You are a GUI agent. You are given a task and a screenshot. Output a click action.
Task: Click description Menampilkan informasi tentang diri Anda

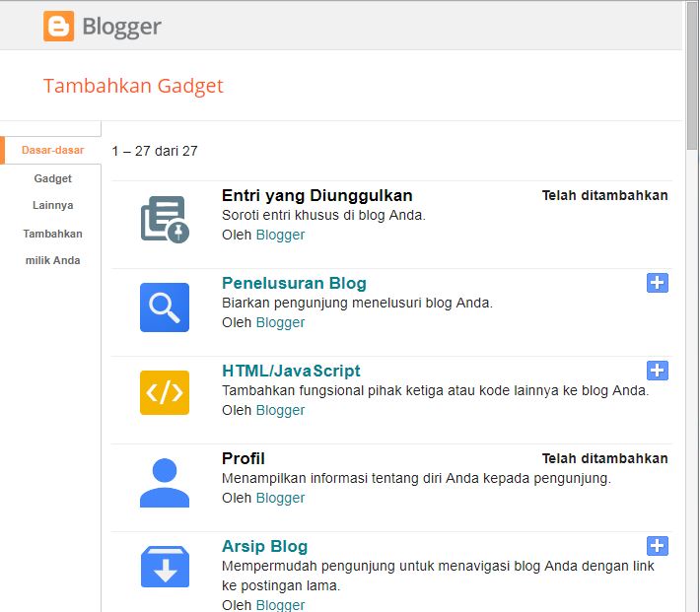[416, 479]
